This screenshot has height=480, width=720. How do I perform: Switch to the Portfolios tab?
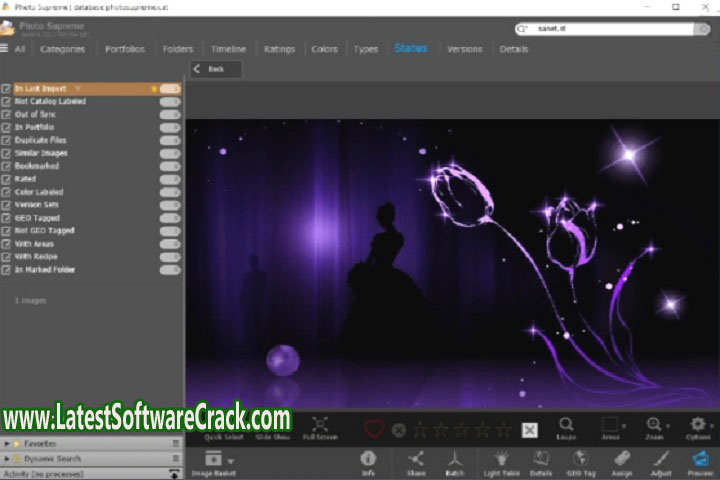point(125,49)
